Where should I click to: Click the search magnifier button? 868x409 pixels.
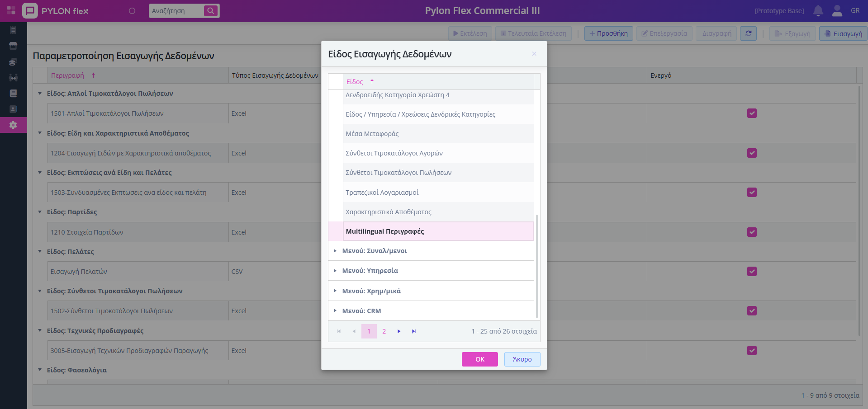pos(210,11)
